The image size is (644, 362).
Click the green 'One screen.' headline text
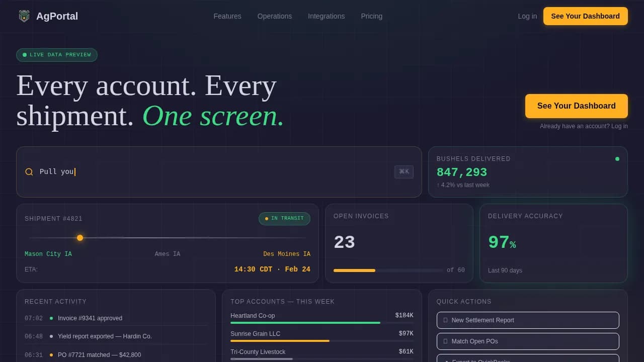(213, 116)
